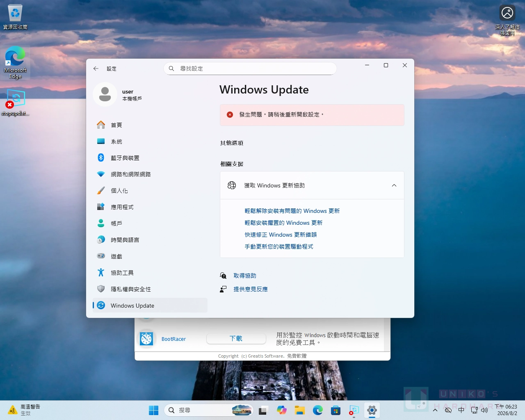Click the 其他選項 section heading

[x=232, y=143]
